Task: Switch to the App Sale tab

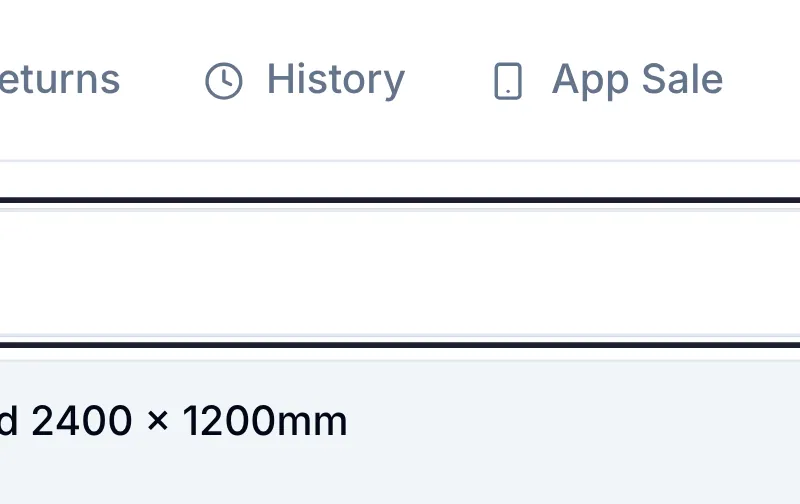Action: point(608,80)
